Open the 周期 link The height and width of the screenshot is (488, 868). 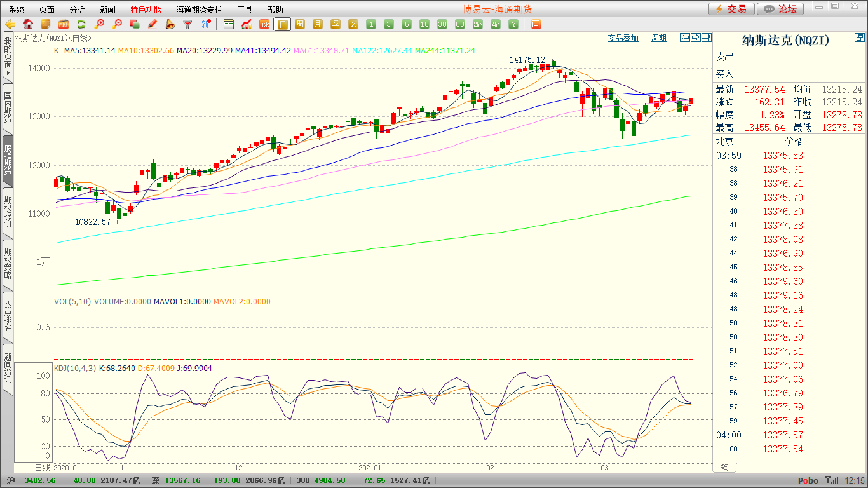tap(659, 38)
